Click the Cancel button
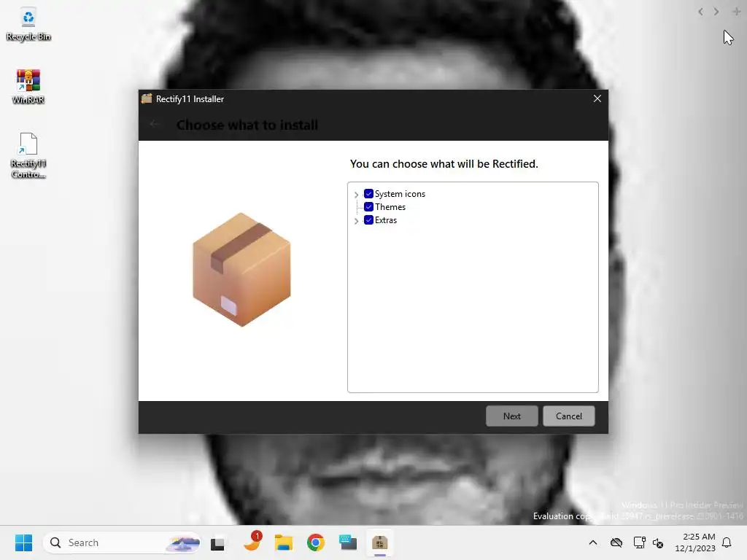The width and height of the screenshot is (747, 560). [569, 416]
